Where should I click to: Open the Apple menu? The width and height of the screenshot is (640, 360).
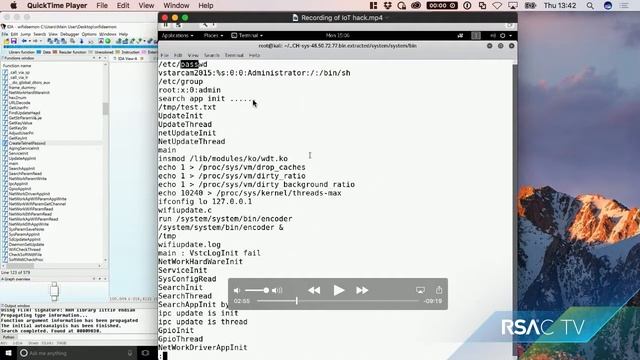click(x=13, y=5)
